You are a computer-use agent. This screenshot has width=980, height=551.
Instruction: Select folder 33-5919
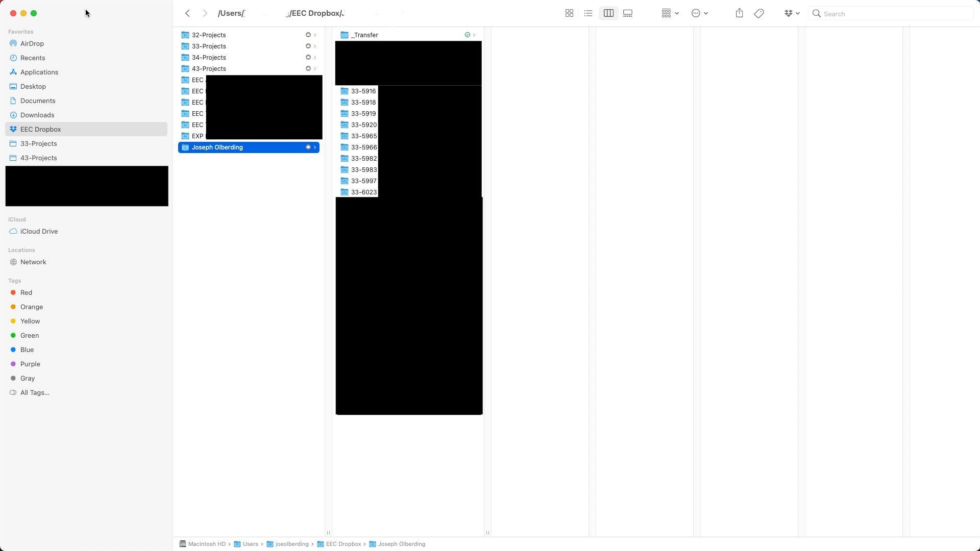(x=358, y=113)
